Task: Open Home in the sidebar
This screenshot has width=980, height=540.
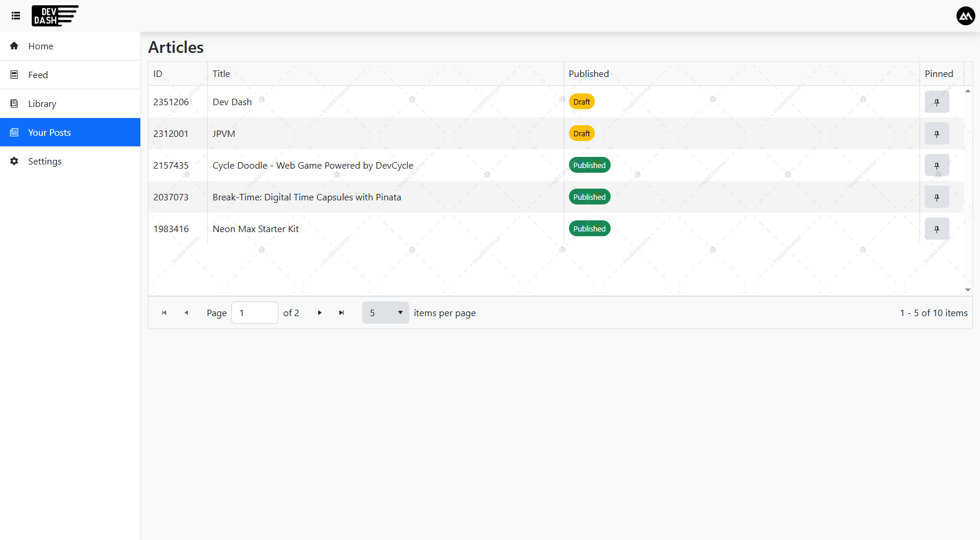Action: 70,46
